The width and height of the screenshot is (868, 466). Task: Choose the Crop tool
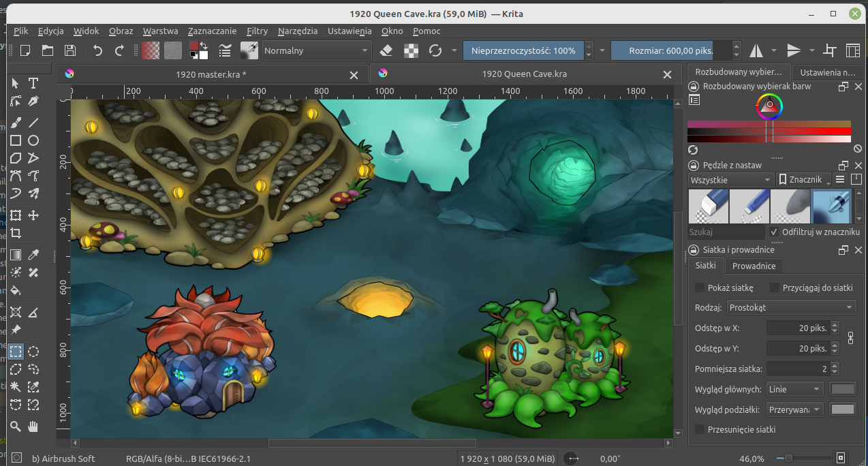pos(15,234)
